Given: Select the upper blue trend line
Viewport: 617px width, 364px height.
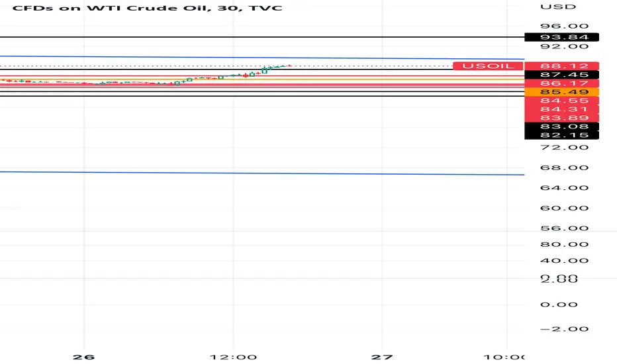Looking at the screenshot, I should coord(262,58).
